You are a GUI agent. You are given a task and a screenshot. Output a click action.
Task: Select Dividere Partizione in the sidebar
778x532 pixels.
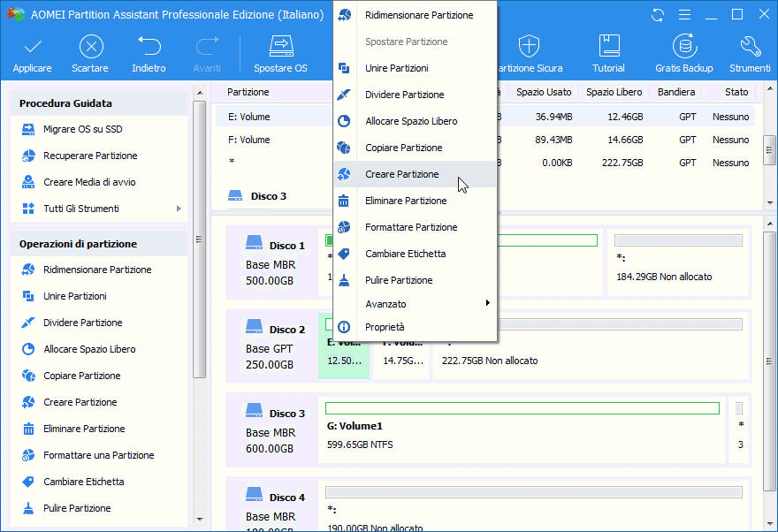pos(72,323)
